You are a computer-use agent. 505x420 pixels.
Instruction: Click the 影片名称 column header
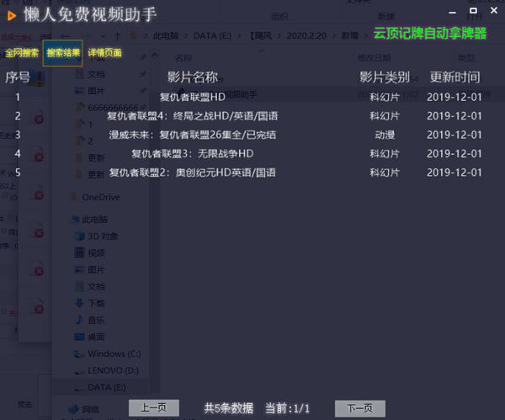193,77
